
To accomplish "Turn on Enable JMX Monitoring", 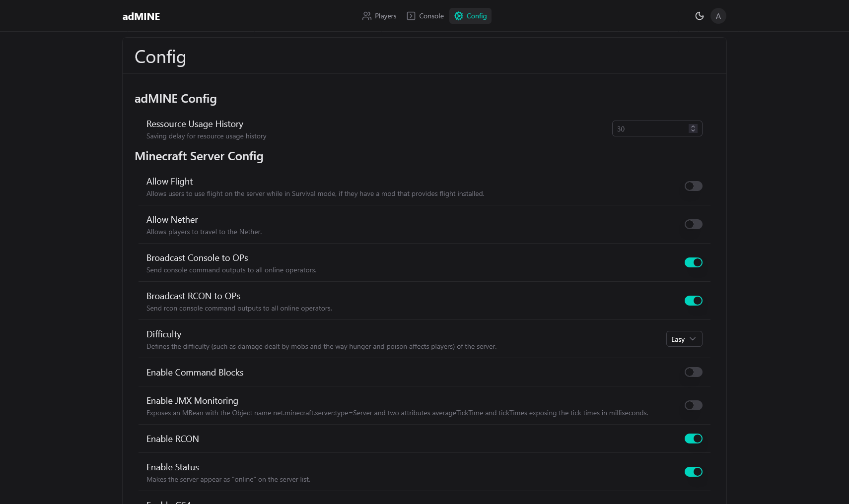I will 693,405.
